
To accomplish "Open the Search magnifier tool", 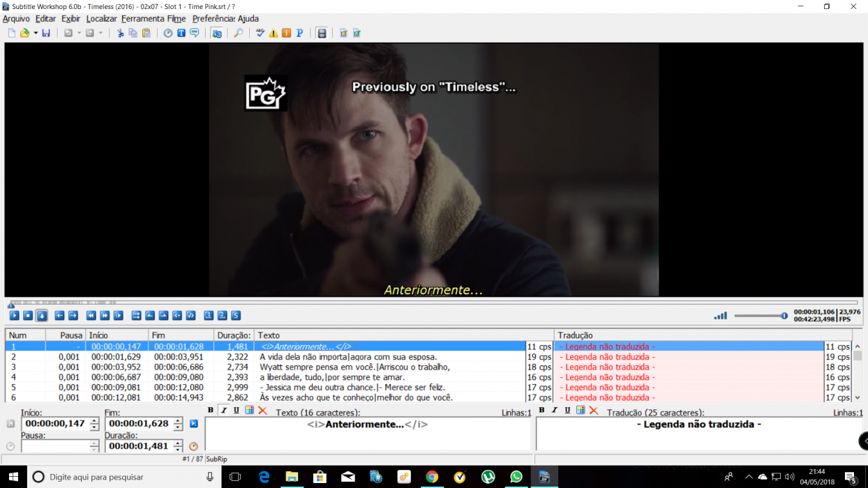I will tap(238, 33).
